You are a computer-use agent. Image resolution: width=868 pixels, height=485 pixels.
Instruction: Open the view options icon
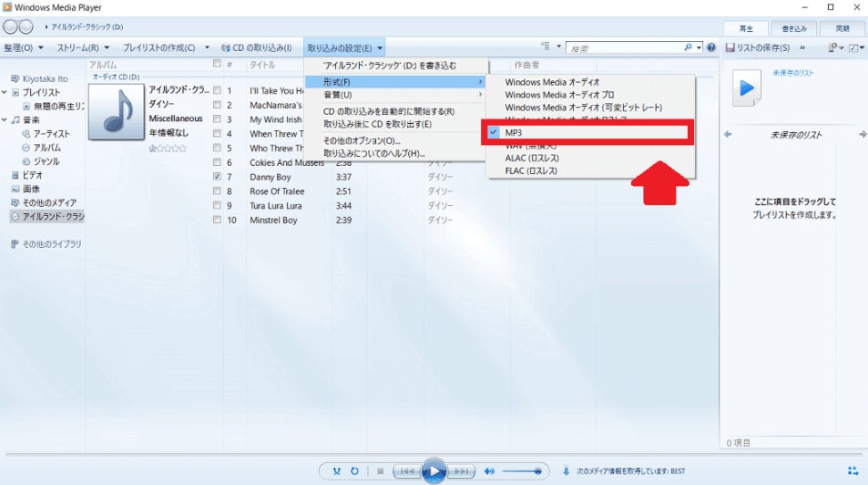546,46
